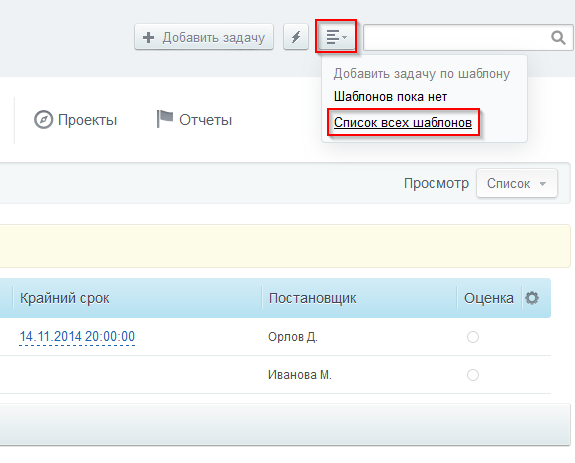575x463 pixels.
Task: Open the Список всех шаблонов link
Action: 403,122
